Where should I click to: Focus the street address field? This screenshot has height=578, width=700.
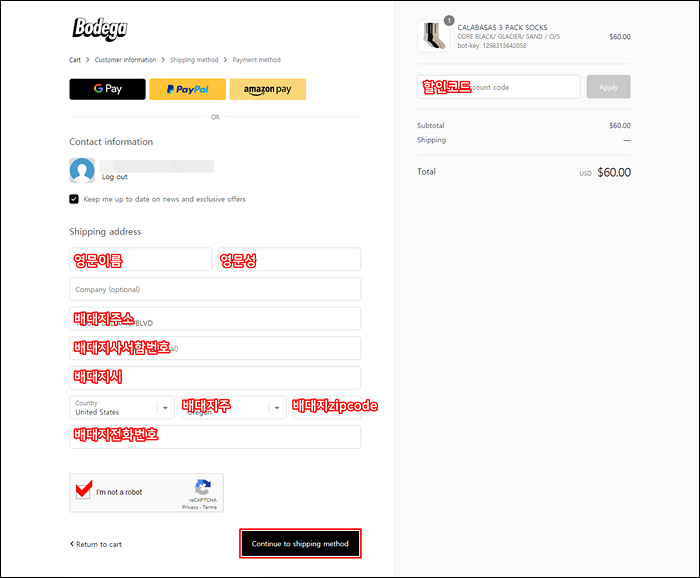click(215, 319)
